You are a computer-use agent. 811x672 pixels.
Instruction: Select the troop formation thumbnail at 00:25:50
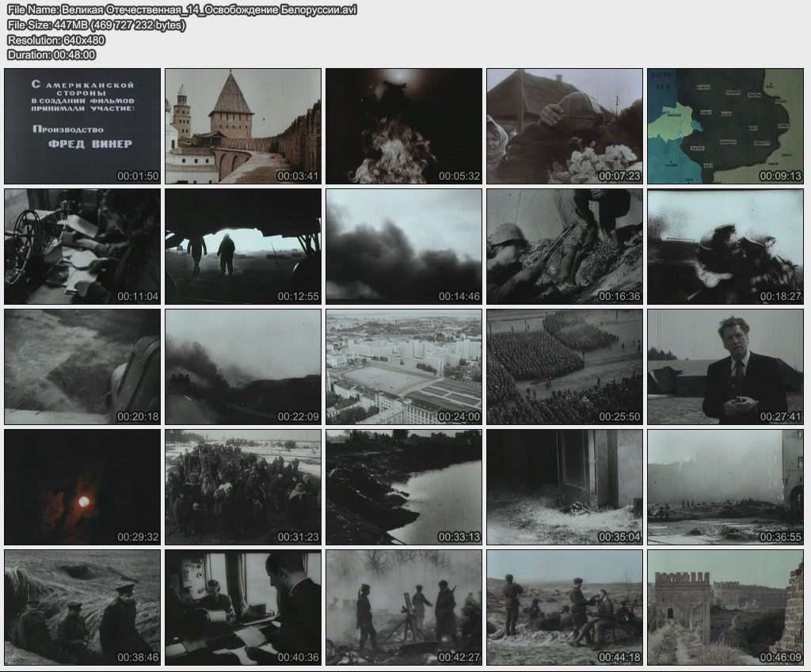(565, 366)
